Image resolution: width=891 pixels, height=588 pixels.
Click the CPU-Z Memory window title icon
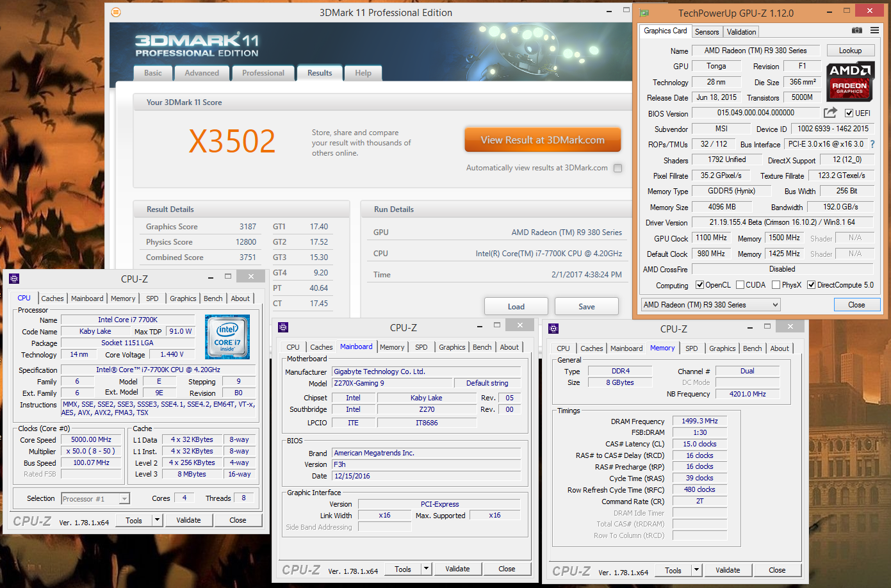click(x=553, y=329)
